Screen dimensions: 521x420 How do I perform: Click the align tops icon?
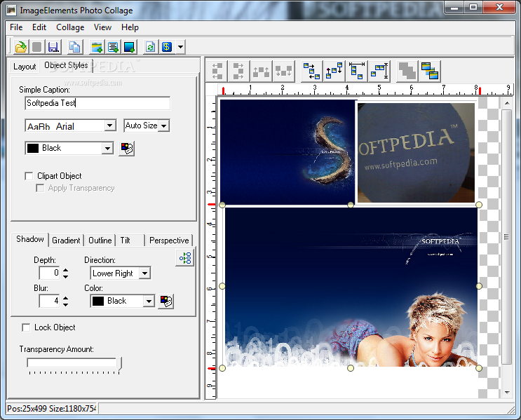[261, 71]
